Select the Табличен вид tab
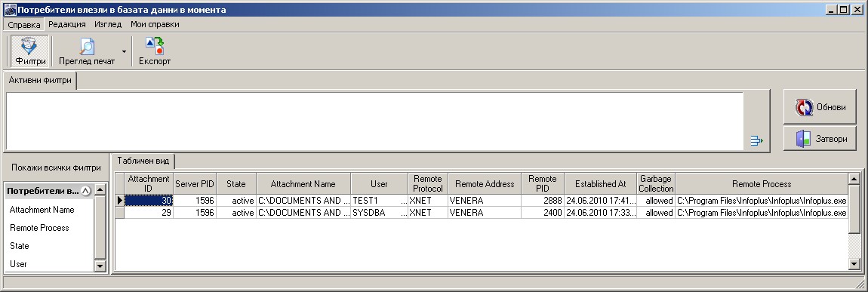 143,161
